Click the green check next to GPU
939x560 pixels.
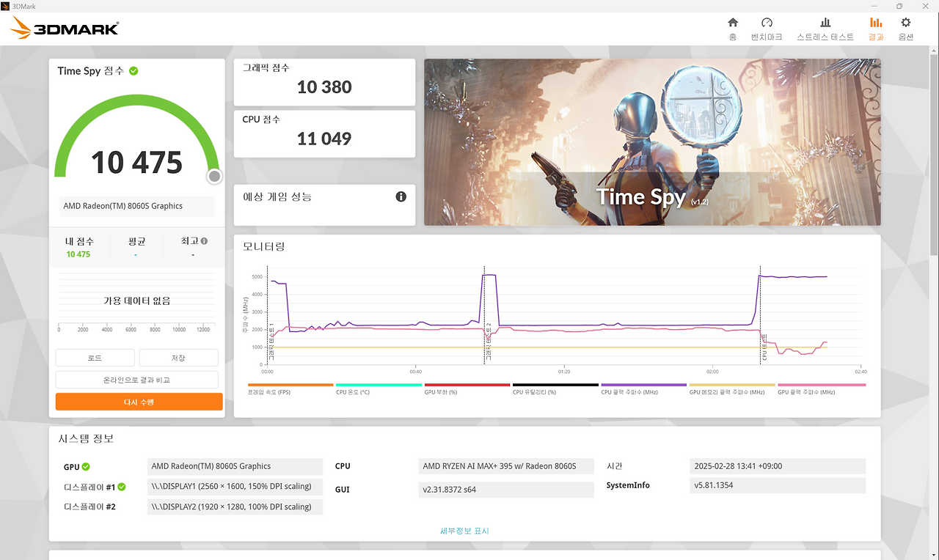point(86,466)
